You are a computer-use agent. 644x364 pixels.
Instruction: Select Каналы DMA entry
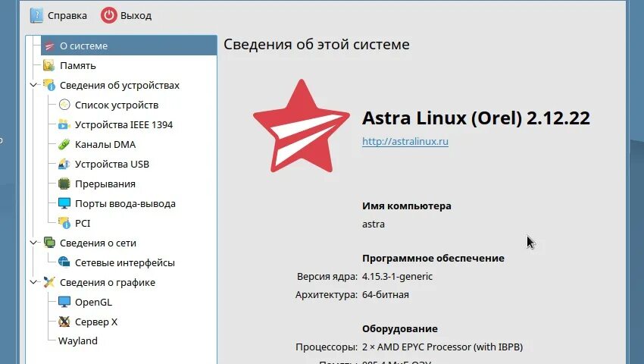[105, 144]
